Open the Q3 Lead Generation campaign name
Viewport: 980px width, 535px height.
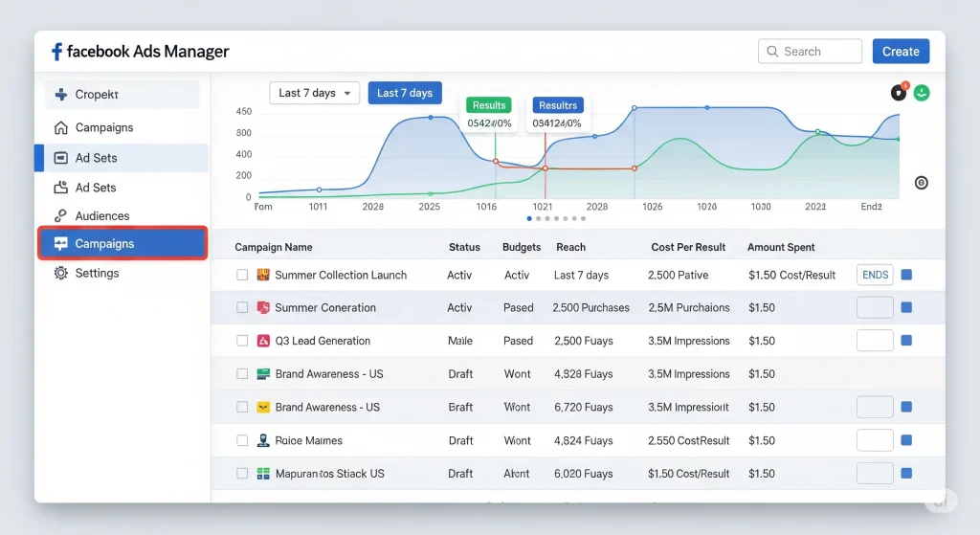[323, 341]
